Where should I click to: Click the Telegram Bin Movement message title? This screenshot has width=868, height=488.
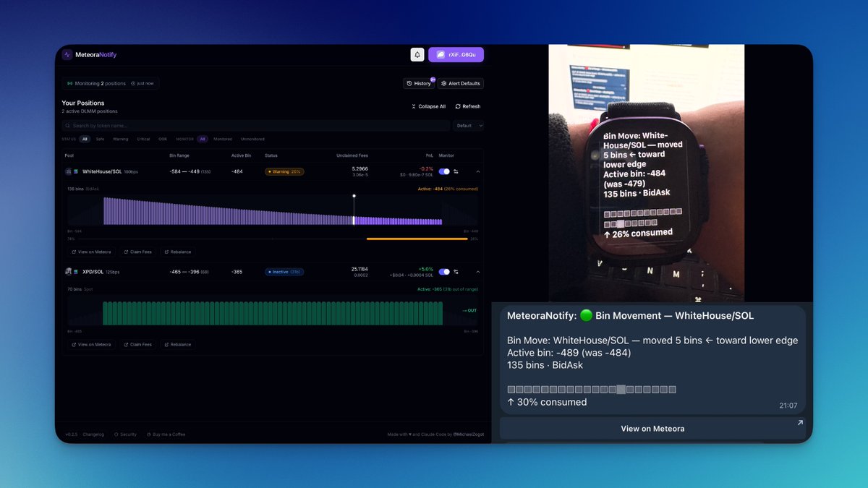pyautogui.click(x=630, y=316)
